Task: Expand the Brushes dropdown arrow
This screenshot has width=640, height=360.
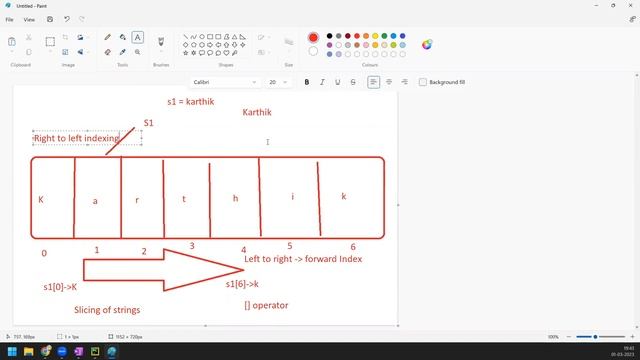Action: tap(161, 52)
